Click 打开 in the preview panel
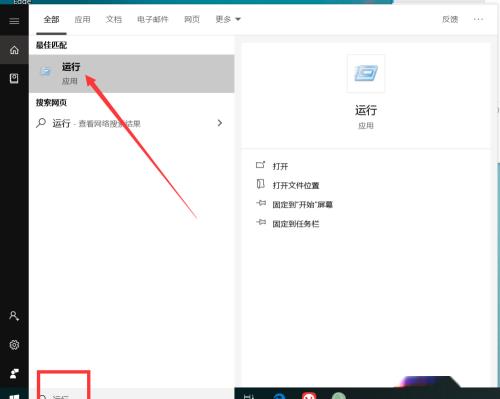This screenshot has height=399, width=500. pyautogui.click(x=280, y=166)
